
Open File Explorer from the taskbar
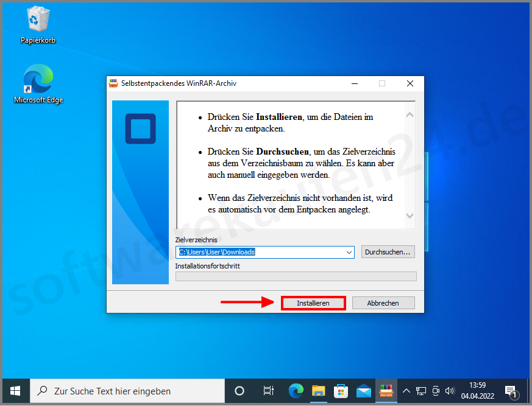click(x=318, y=391)
